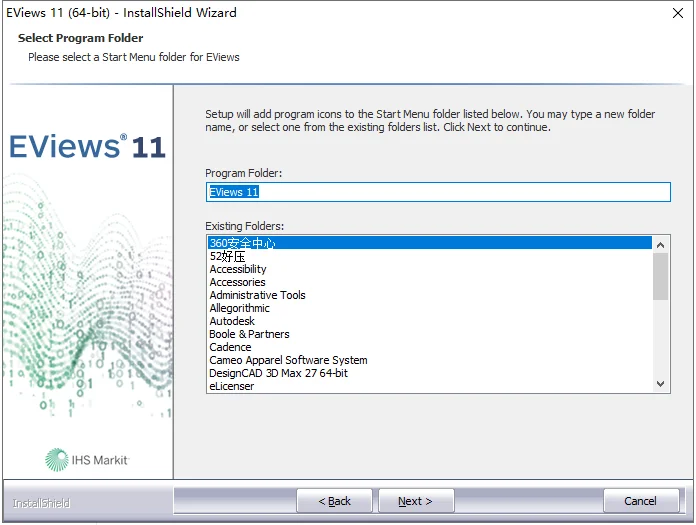Cancel the EViews installation

pos(640,501)
